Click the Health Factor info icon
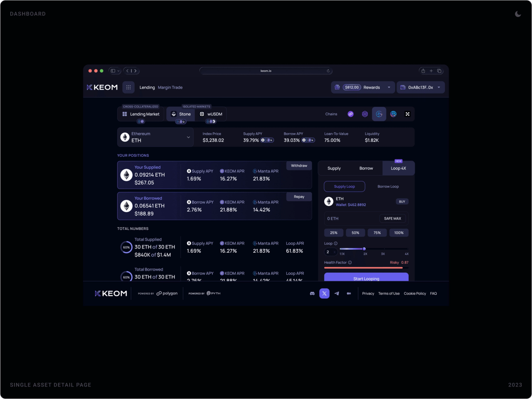The height and width of the screenshot is (399, 532). (350, 263)
